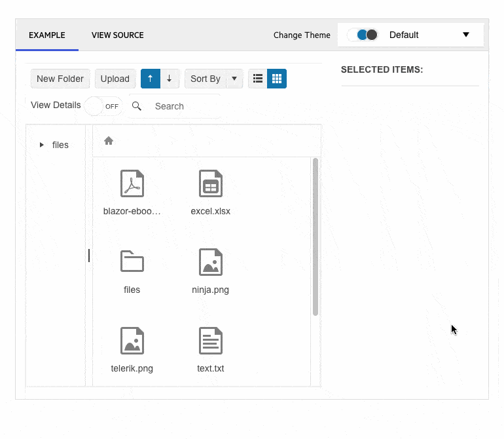The image size is (504, 439).
Task: Select the files folder icon in grid
Action: (132, 261)
